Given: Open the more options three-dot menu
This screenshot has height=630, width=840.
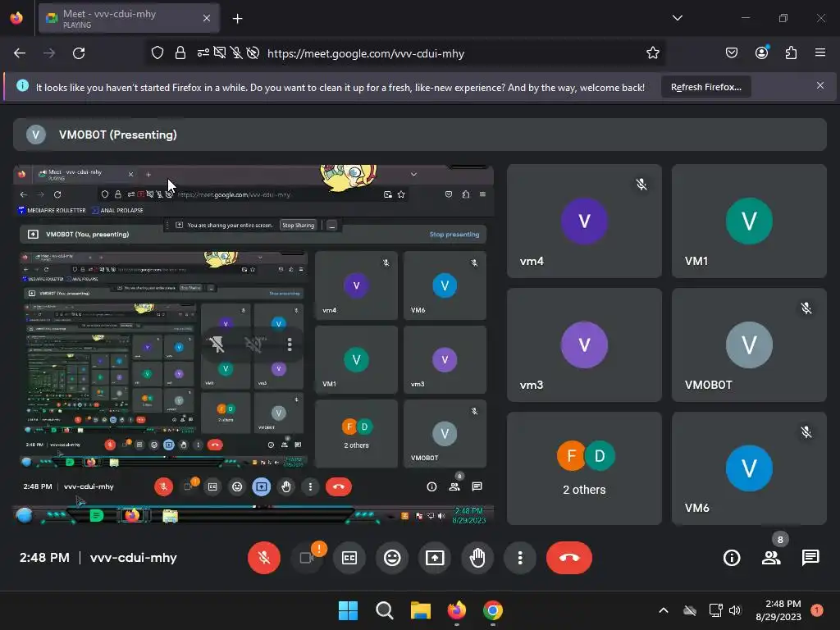Looking at the screenshot, I should pos(519,558).
